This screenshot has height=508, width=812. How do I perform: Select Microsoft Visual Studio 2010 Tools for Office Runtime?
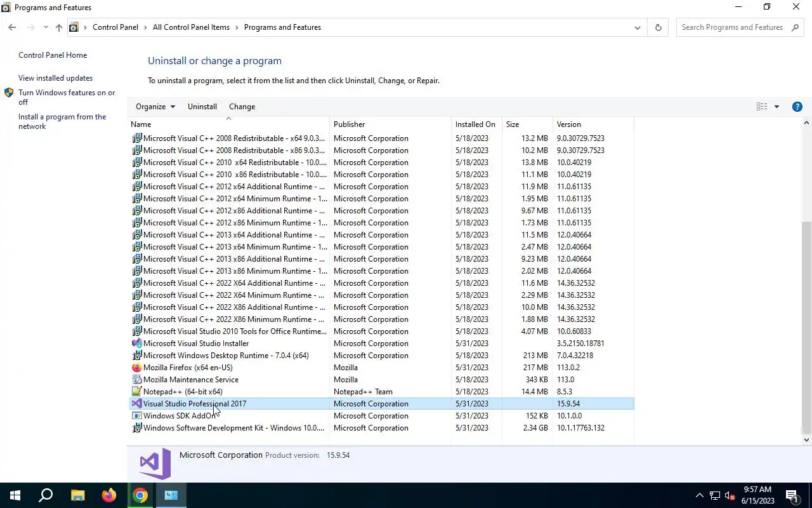point(381,331)
